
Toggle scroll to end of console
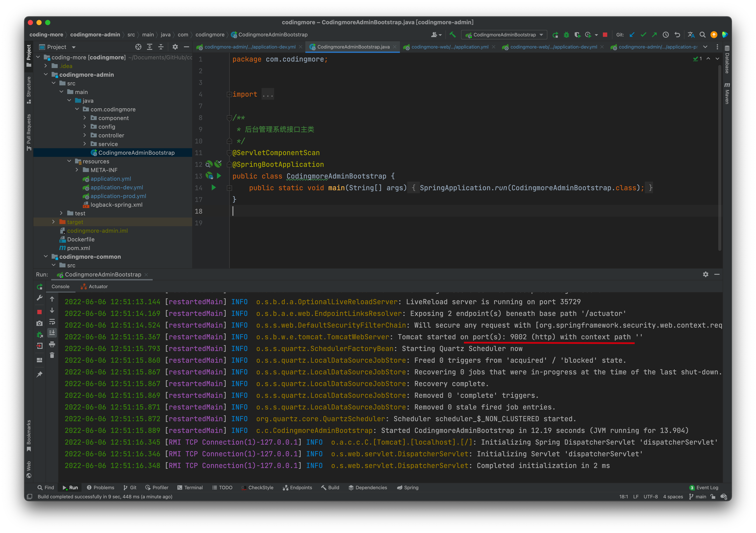52,333
